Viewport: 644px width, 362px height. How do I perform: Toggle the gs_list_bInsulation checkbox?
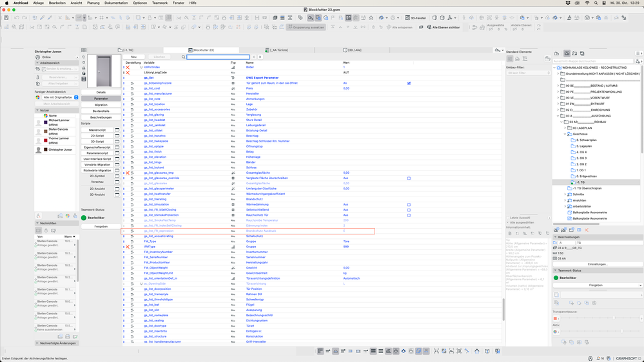tap(409, 205)
